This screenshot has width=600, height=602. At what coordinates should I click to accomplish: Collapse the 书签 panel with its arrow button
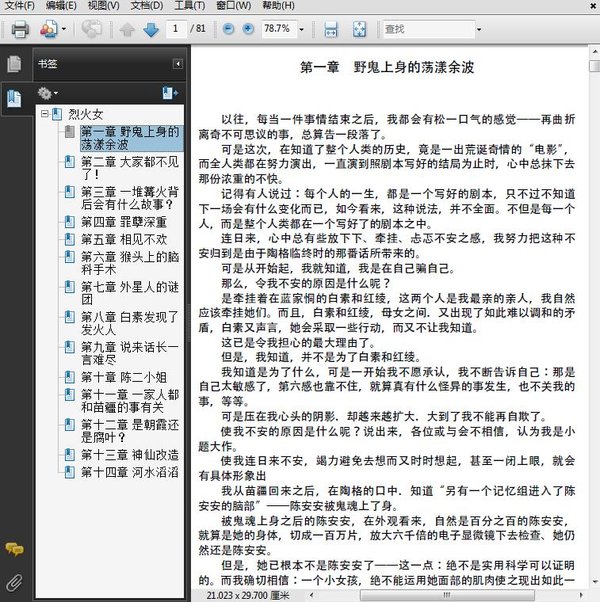click(x=178, y=64)
